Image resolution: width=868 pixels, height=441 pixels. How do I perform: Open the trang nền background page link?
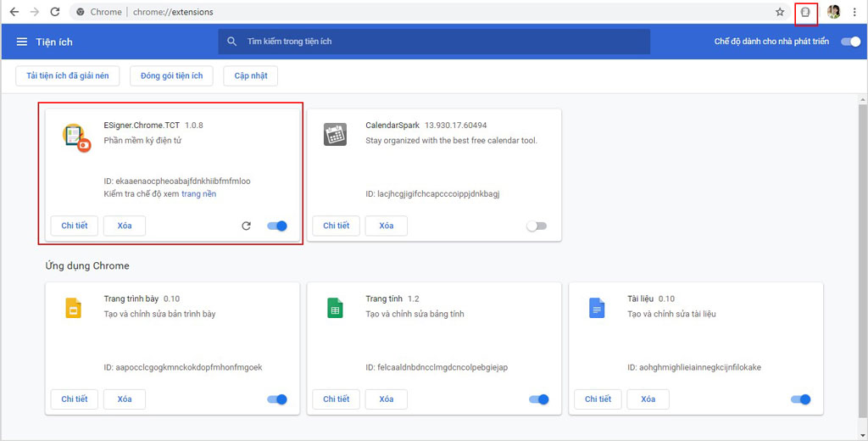pyautogui.click(x=198, y=194)
